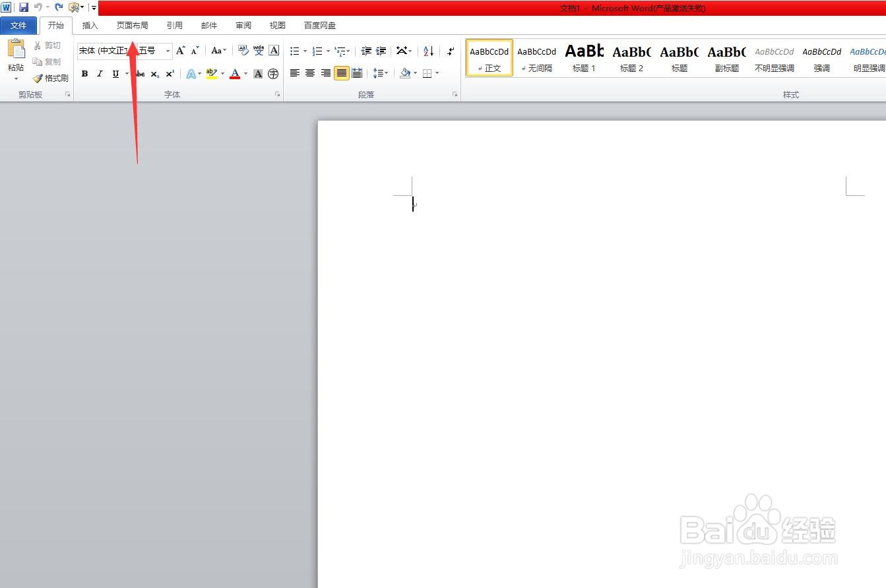Switch to the 引用 References tab
The width and height of the screenshot is (886, 588).
coord(175,26)
